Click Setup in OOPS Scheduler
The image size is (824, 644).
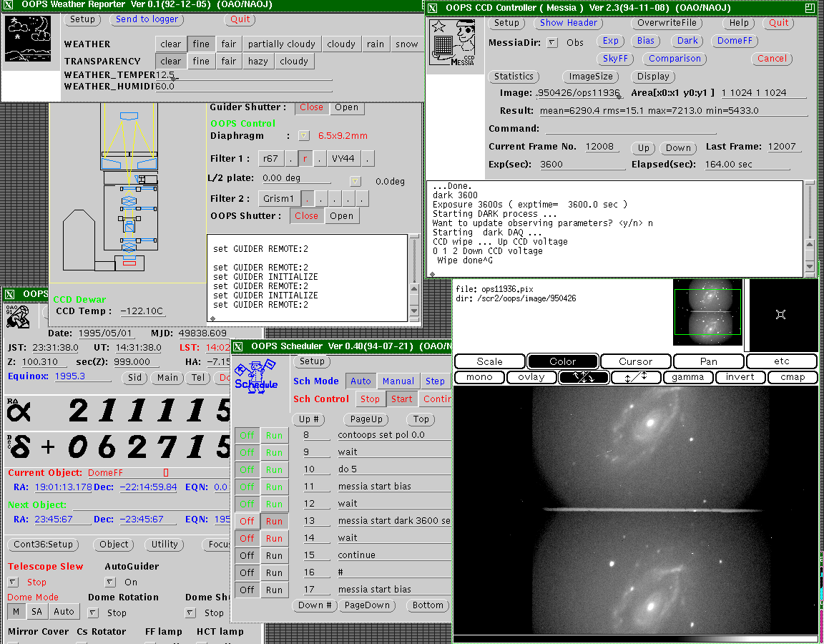click(x=312, y=361)
